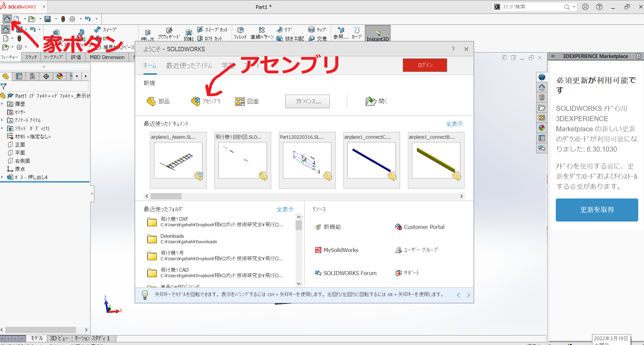The height and width of the screenshot is (345, 644).
Task: Open Design Library books icon in task pane
Action: click(542, 97)
